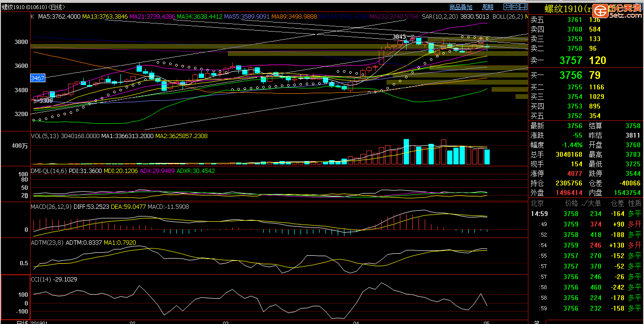Click the SAR(10,2,20) indicator label
Image resolution: width=644 pixels, height=324 pixels.
[440, 16]
